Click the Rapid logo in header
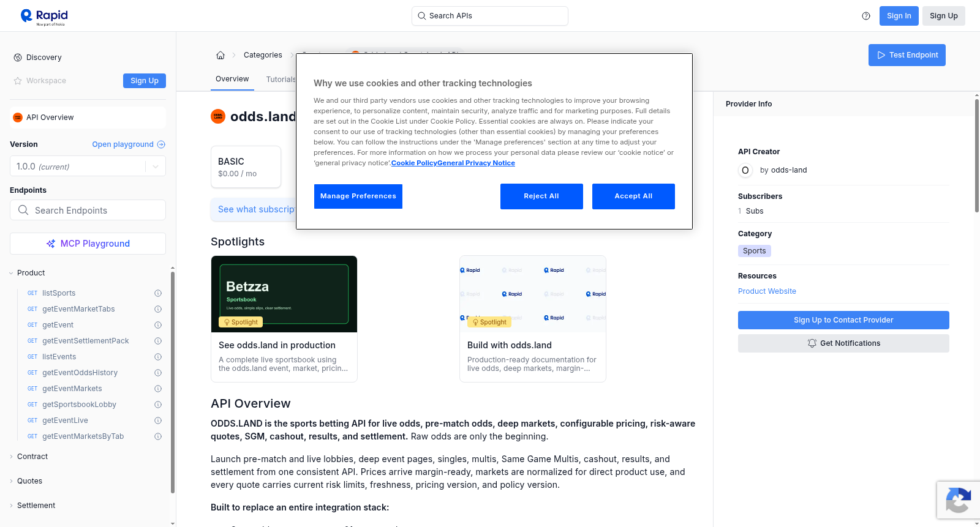 pos(44,17)
